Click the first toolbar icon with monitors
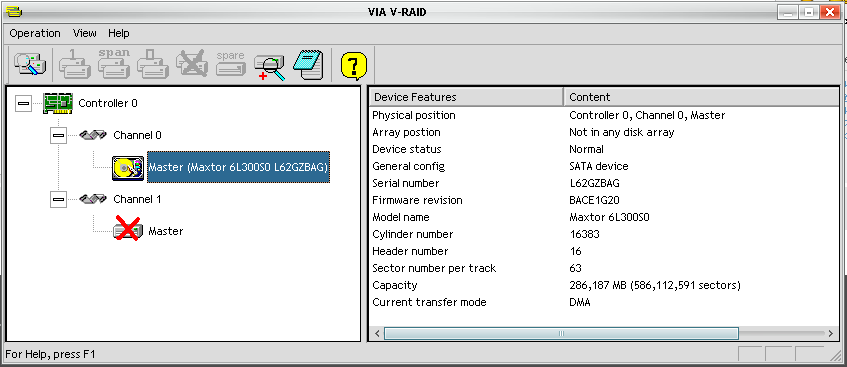The image size is (847, 367). point(30,65)
